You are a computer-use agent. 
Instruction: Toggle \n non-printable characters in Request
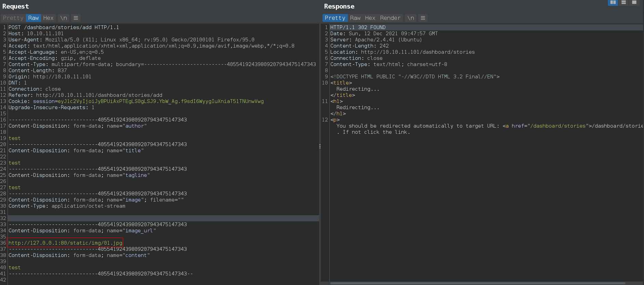(64, 18)
